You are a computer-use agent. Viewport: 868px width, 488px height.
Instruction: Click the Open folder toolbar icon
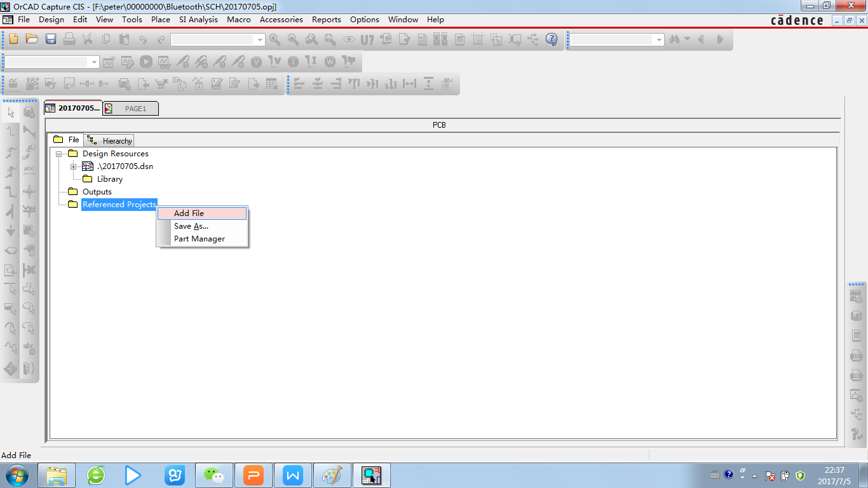click(32, 39)
